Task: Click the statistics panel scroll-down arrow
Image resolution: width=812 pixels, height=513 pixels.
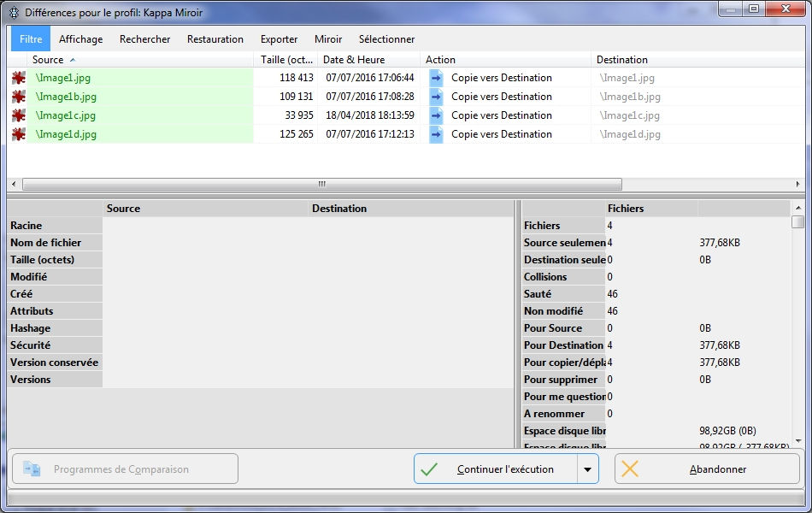Action: pos(798,441)
